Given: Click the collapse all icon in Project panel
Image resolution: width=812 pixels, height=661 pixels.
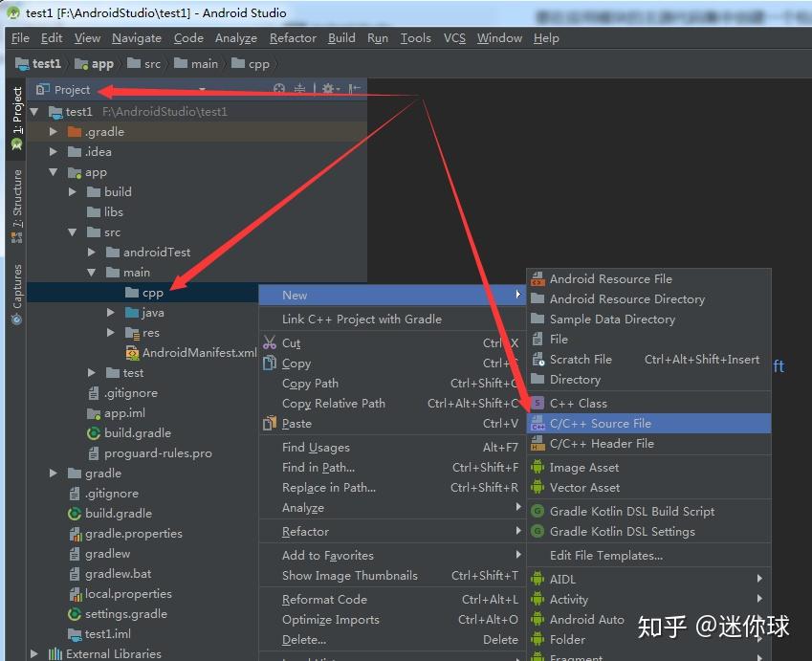Looking at the screenshot, I should coord(300,89).
